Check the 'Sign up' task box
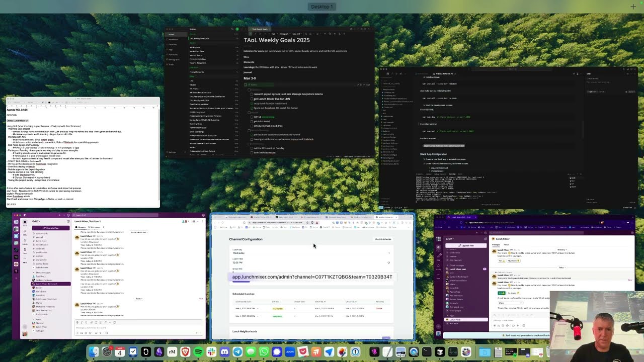 [x=251, y=117]
